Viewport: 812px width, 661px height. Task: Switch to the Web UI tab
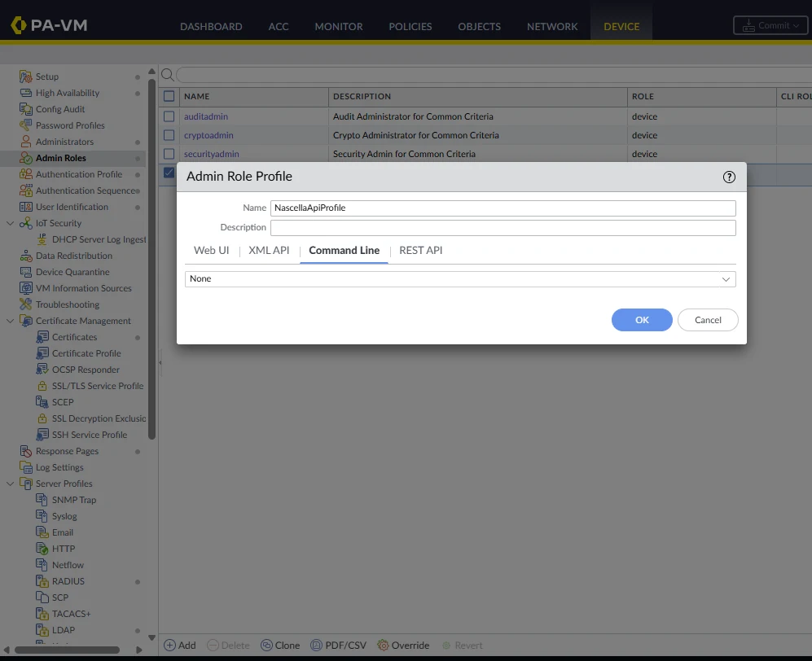tap(211, 251)
